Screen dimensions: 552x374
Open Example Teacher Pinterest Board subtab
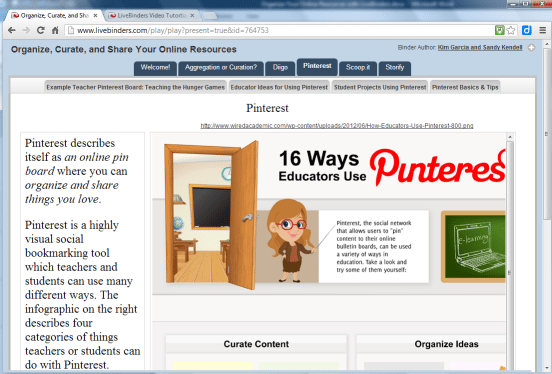coord(136,87)
